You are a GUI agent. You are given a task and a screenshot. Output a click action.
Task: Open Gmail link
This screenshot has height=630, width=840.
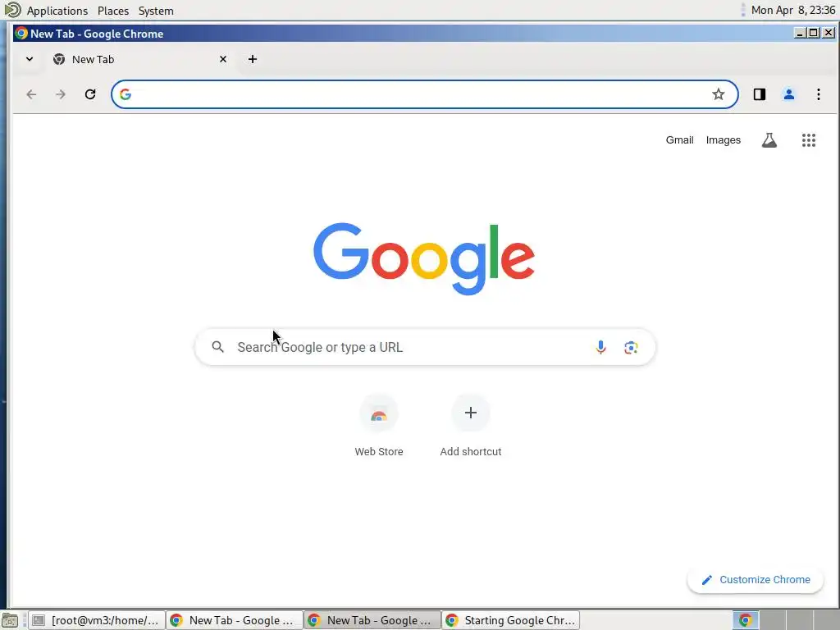[x=679, y=139]
